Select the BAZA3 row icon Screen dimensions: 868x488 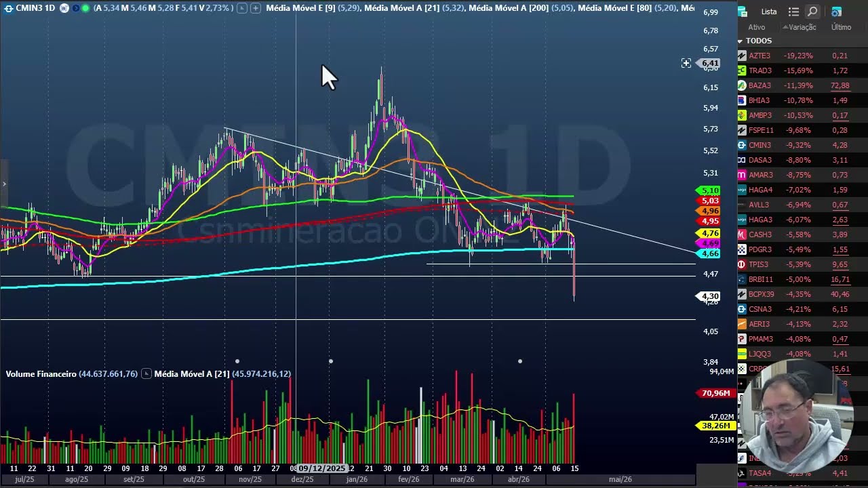pos(742,85)
